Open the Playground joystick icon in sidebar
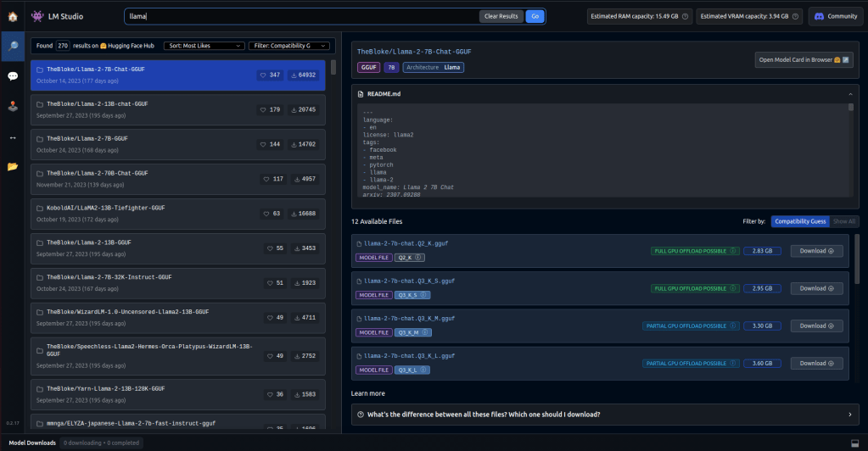The width and height of the screenshot is (868, 451). click(13, 107)
